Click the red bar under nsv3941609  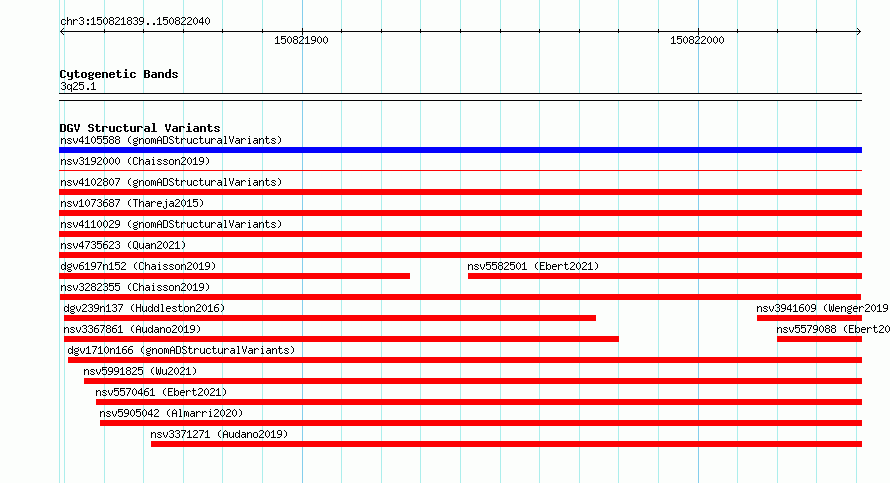tap(809, 318)
